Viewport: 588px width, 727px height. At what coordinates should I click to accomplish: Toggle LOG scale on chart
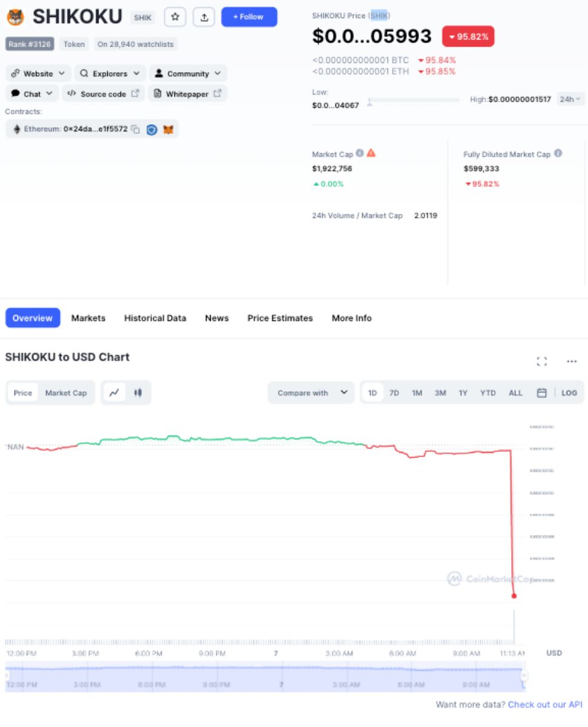569,393
